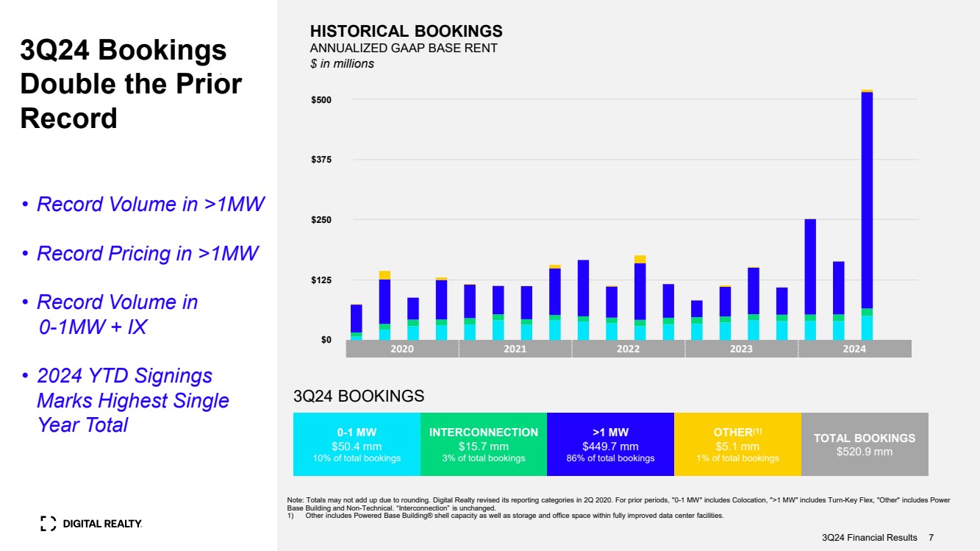Select the $250 y-axis label
This screenshot has width=980, height=551.
tap(321, 220)
